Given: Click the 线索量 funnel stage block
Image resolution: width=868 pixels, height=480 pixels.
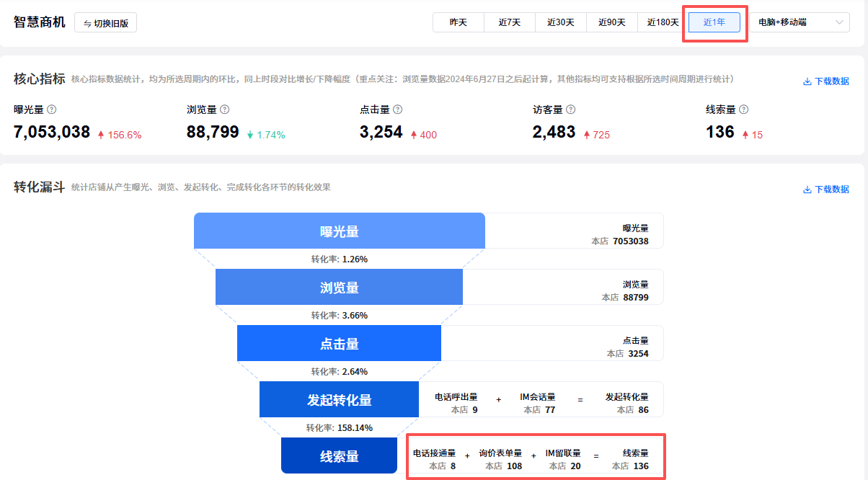Looking at the screenshot, I should tap(340, 455).
